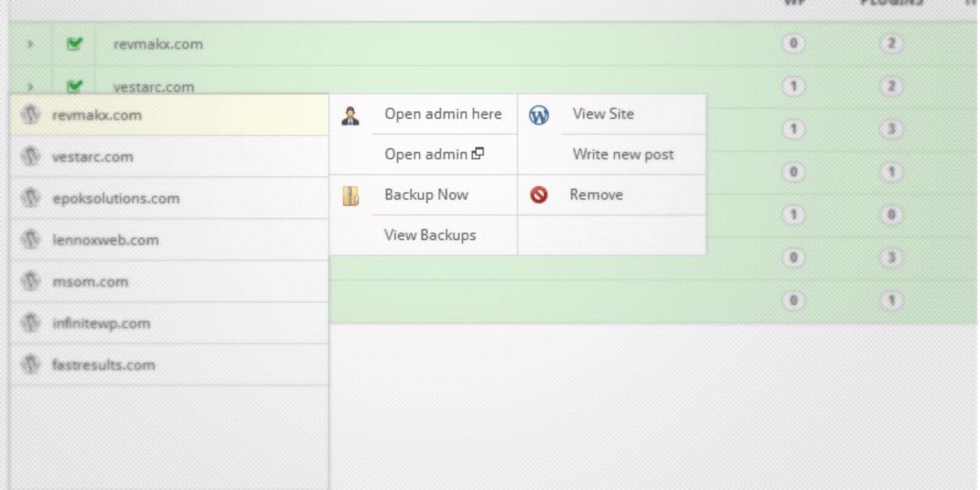980x490 pixels.
Task: Select infinitewp.com in the site list
Action: 169,323
